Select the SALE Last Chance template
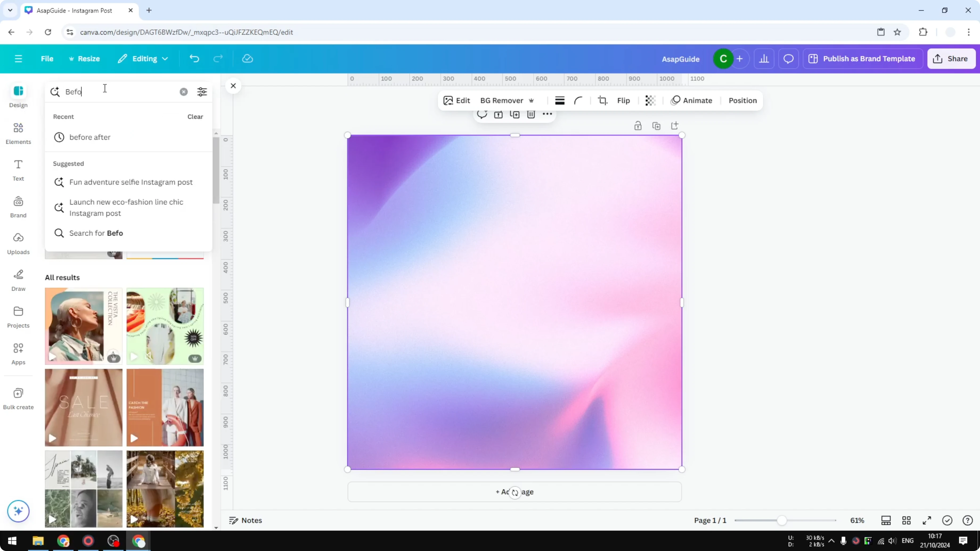This screenshot has width=980, height=551. pyautogui.click(x=84, y=407)
